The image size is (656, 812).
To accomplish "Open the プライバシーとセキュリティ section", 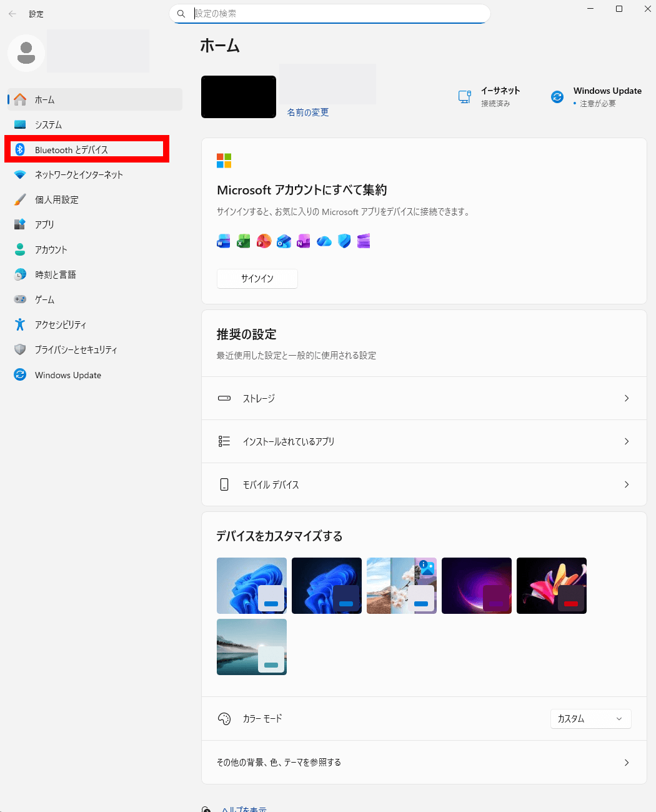I will click(95, 349).
